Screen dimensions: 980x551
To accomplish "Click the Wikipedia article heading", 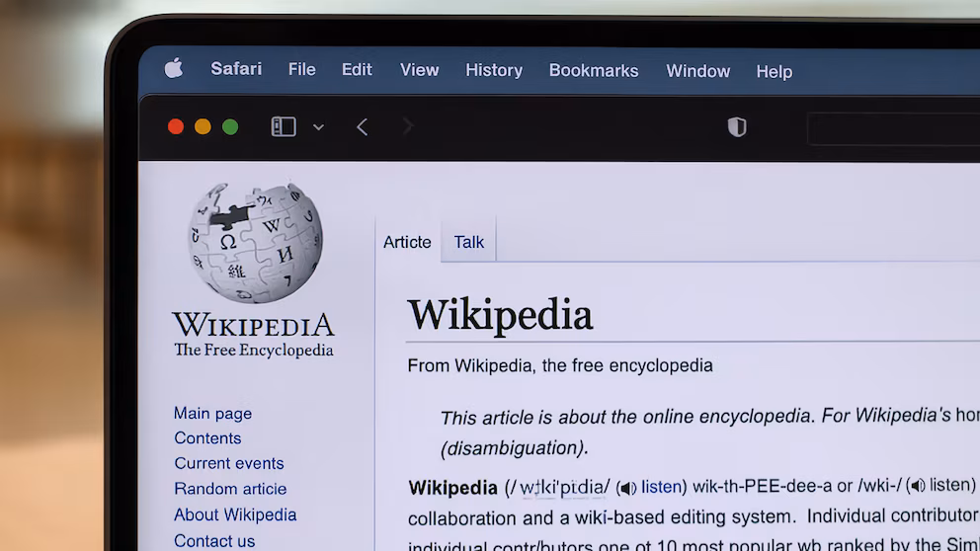I will tap(500, 314).
